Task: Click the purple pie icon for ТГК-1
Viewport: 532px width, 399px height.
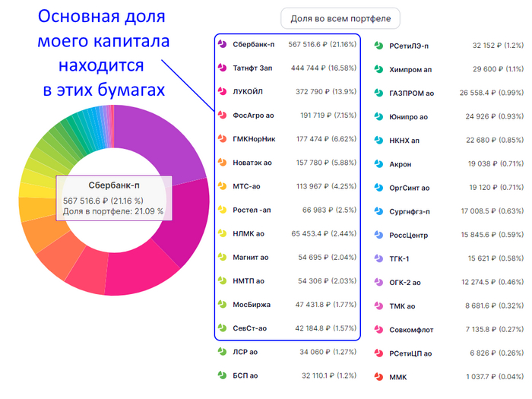Action: coord(378,258)
